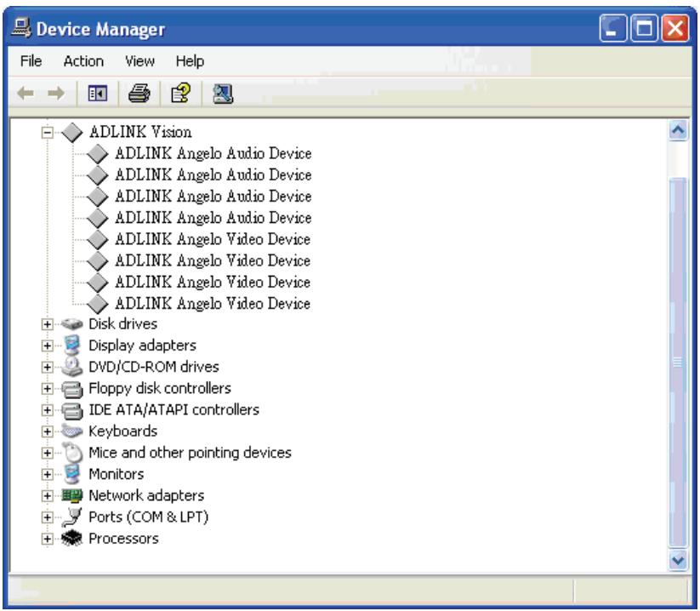700x611 pixels.
Task: Click Scan for hardware changes icon
Action: click(222, 94)
